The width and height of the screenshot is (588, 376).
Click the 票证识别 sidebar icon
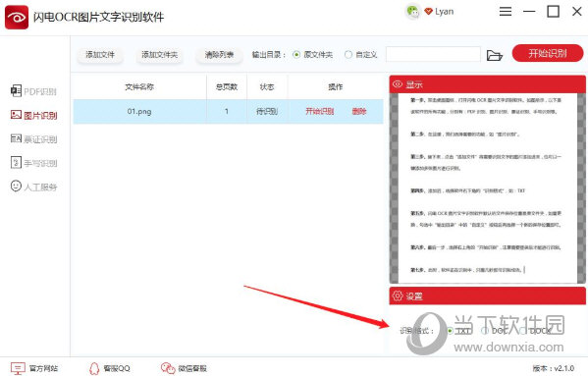coord(16,138)
